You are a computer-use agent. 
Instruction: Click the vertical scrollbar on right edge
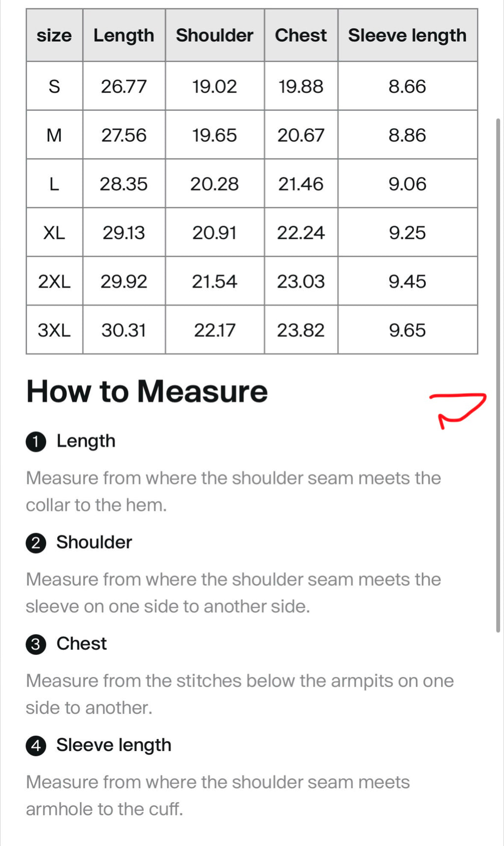498,375
